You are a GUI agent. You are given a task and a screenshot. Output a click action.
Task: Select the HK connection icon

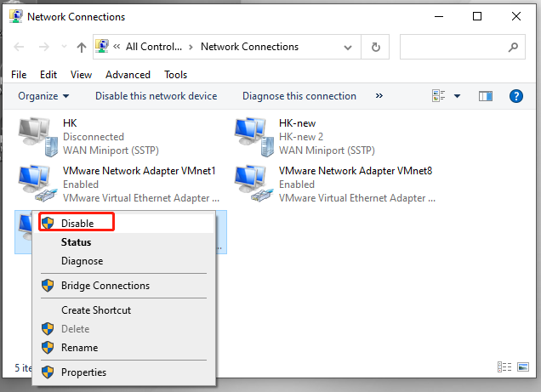click(37, 136)
